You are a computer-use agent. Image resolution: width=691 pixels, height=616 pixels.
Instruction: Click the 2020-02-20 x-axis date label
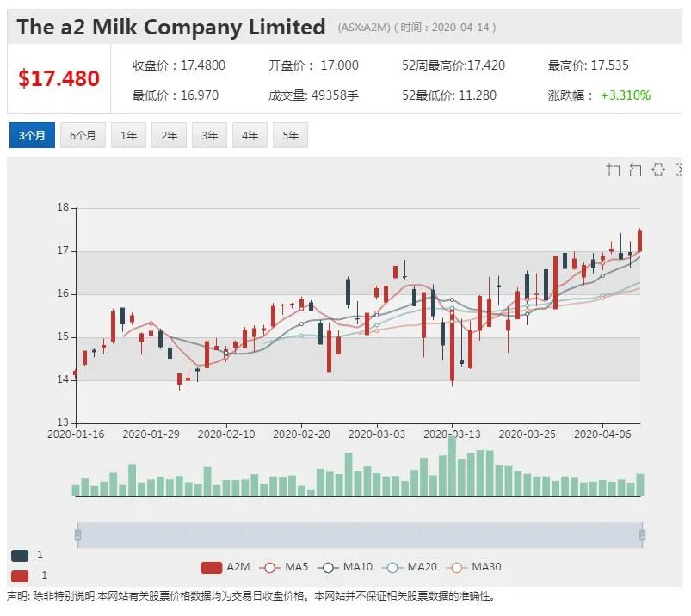click(301, 434)
